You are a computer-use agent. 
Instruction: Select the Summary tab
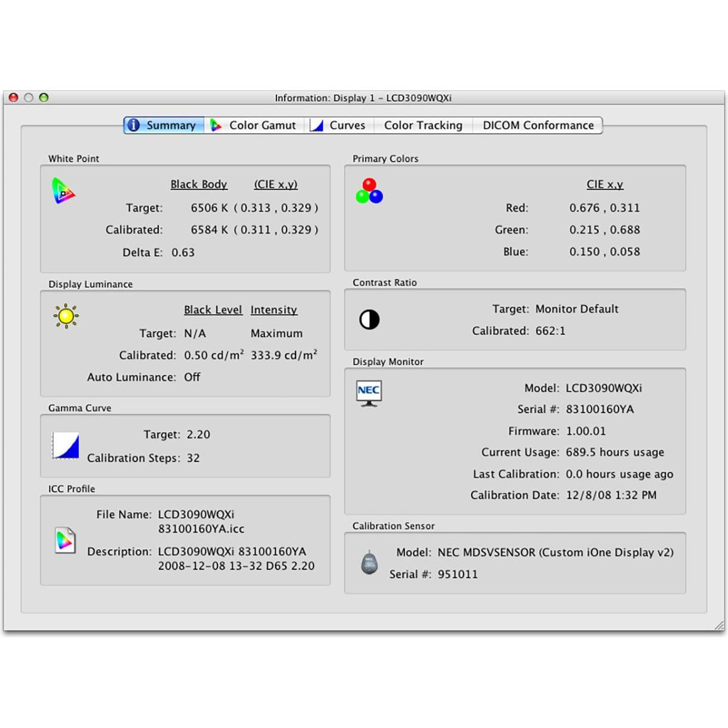point(171,125)
